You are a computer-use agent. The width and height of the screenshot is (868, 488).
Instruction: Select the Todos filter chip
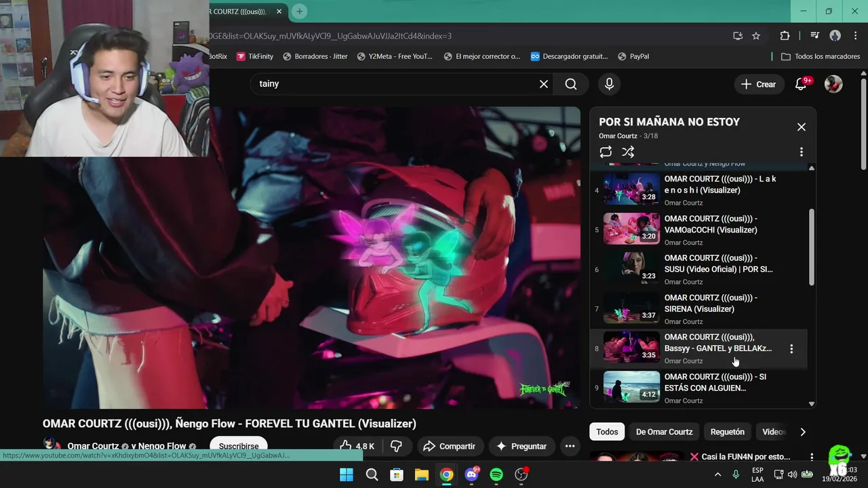(607, 432)
